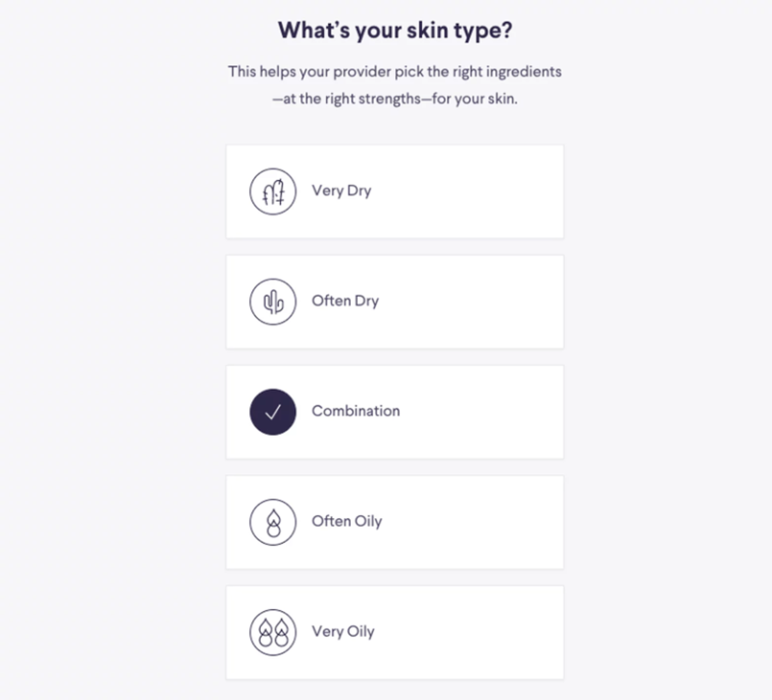The width and height of the screenshot is (772, 700).
Task: Click the double droplet Very Oily icon
Action: [273, 632]
